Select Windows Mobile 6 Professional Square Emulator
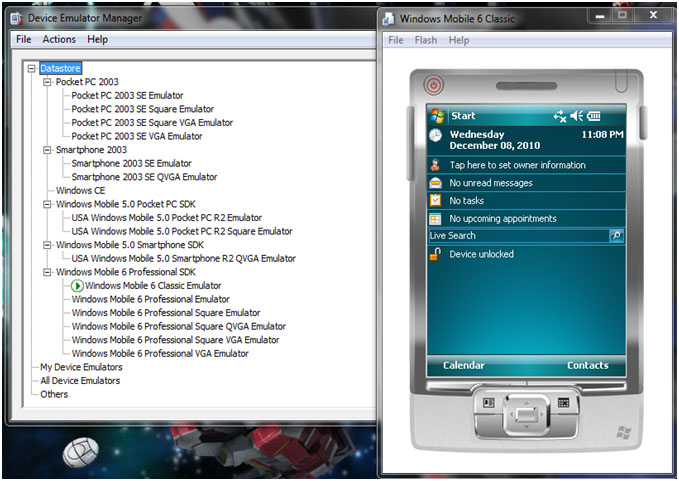This screenshot has height=481, width=679. coord(166,313)
